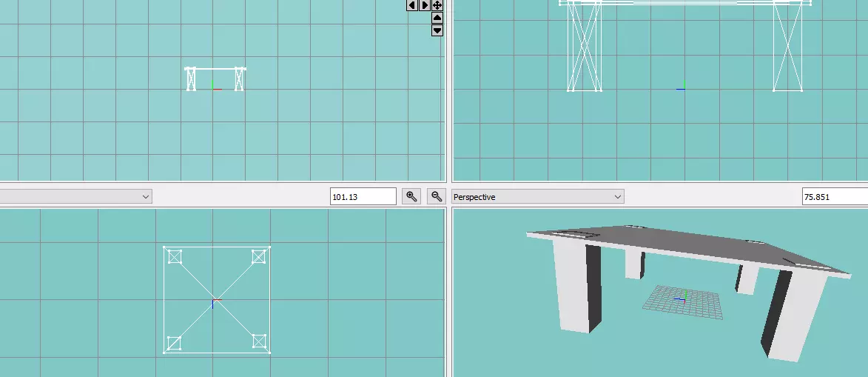Pan the viewport up with the up arrow
This screenshot has width=868, height=377.
point(437,18)
